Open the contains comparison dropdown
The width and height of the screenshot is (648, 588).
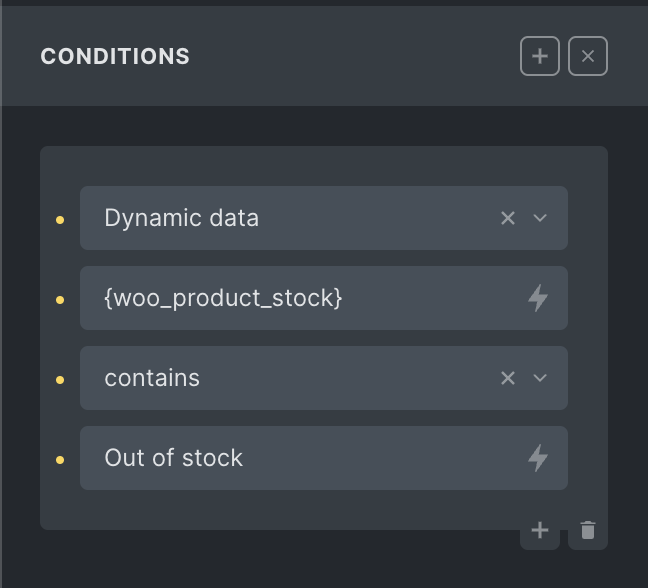(x=324, y=378)
